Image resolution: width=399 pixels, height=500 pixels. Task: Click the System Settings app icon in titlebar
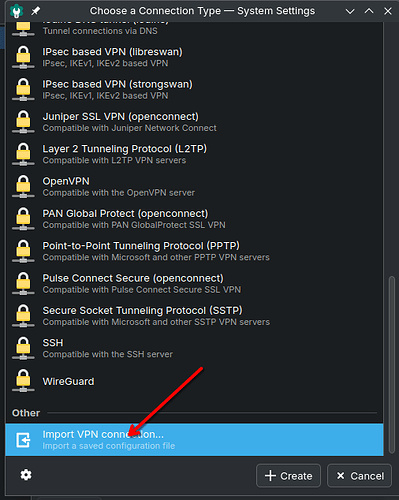click(x=16, y=11)
